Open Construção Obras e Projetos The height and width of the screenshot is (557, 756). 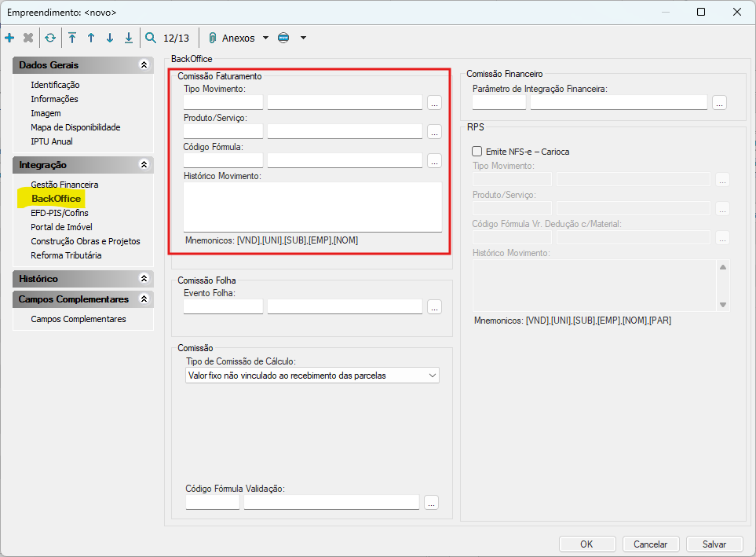(x=86, y=241)
